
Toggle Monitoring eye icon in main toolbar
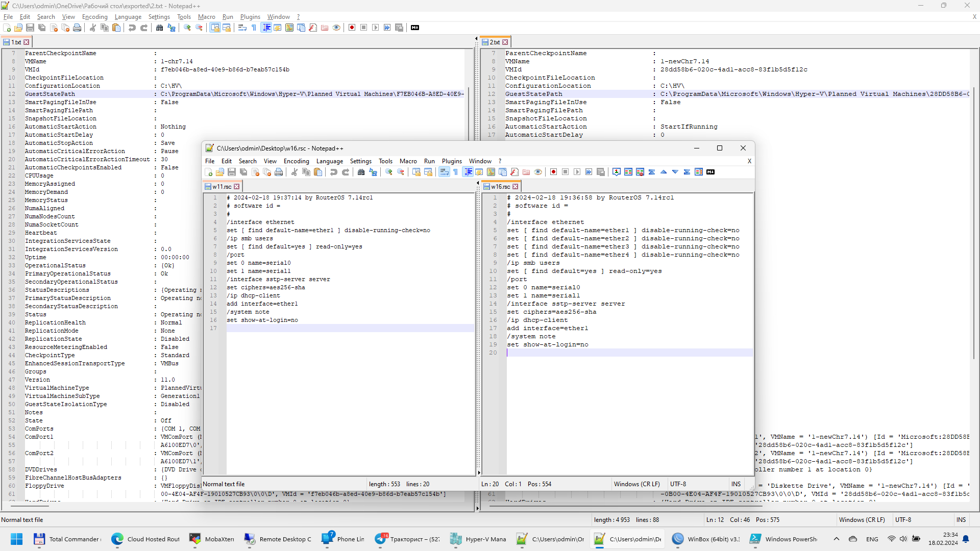tap(336, 28)
